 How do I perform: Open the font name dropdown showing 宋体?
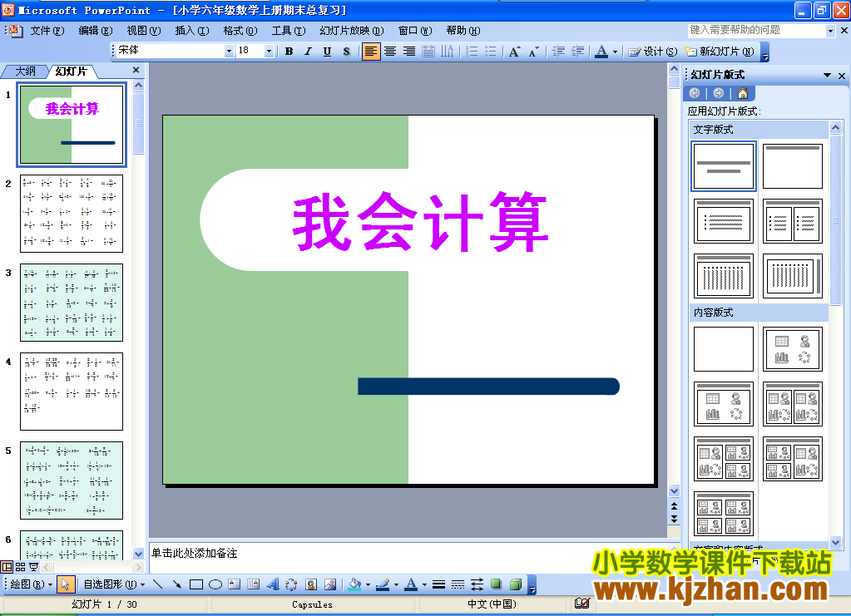[x=230, y=52]
